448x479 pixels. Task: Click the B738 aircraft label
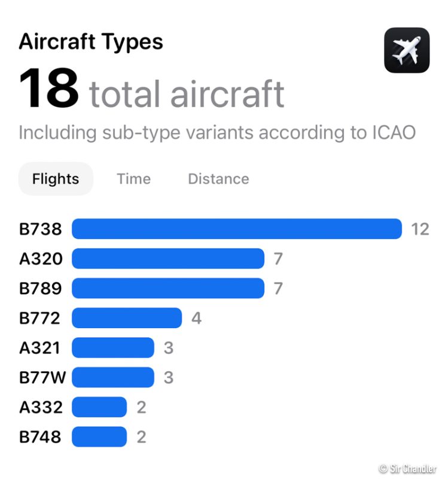(40, 229)
